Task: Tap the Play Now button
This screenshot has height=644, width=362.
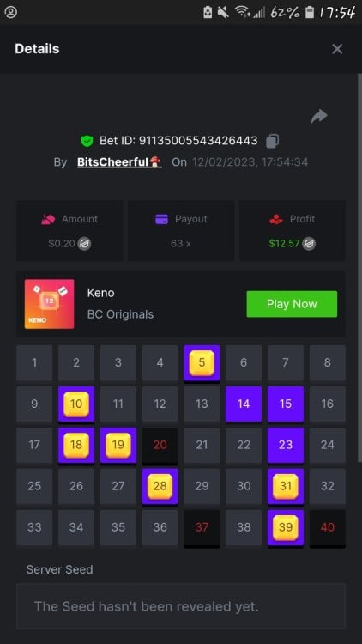Action: 292,304
